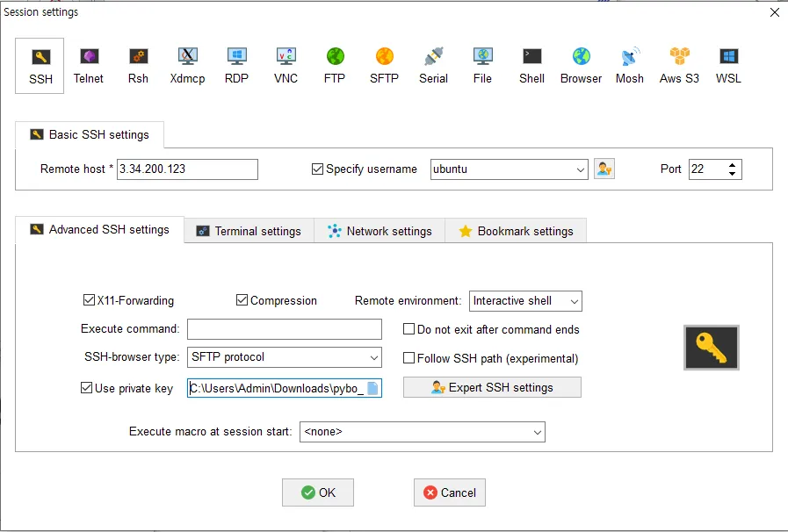Enable Do not exit after command ends

point(409,329)
